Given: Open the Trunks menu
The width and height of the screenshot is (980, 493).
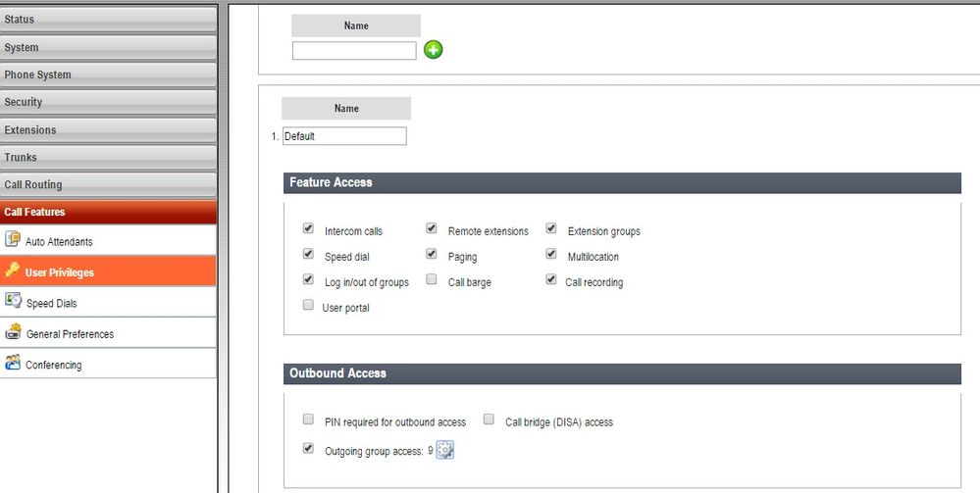Looking at the screenshot, I should click(108, 157).
